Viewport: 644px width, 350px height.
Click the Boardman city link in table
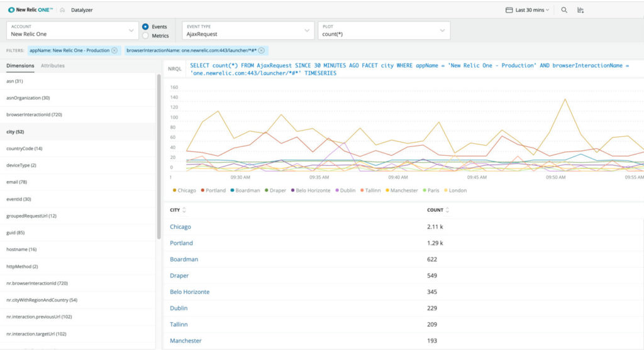click(x=184, y=260)
